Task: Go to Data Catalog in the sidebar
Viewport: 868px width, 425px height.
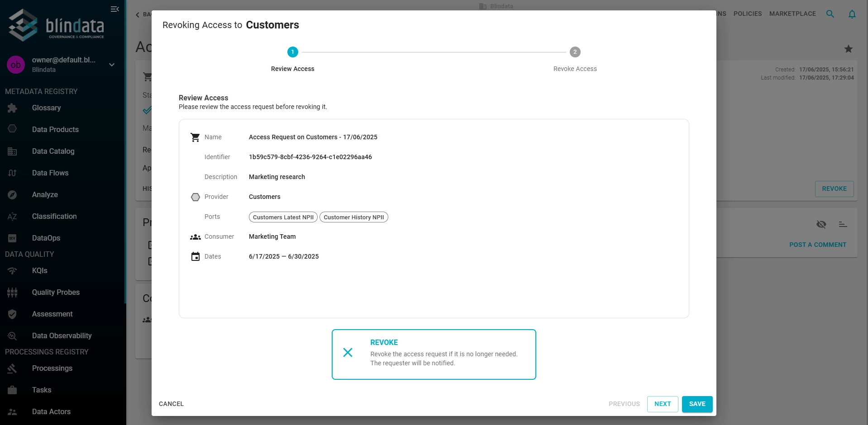Action: [x=53, y=151]
